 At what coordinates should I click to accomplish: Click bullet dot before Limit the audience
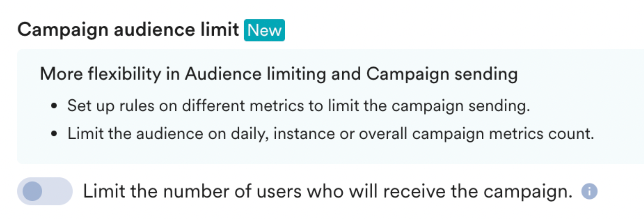coord(54,134)
